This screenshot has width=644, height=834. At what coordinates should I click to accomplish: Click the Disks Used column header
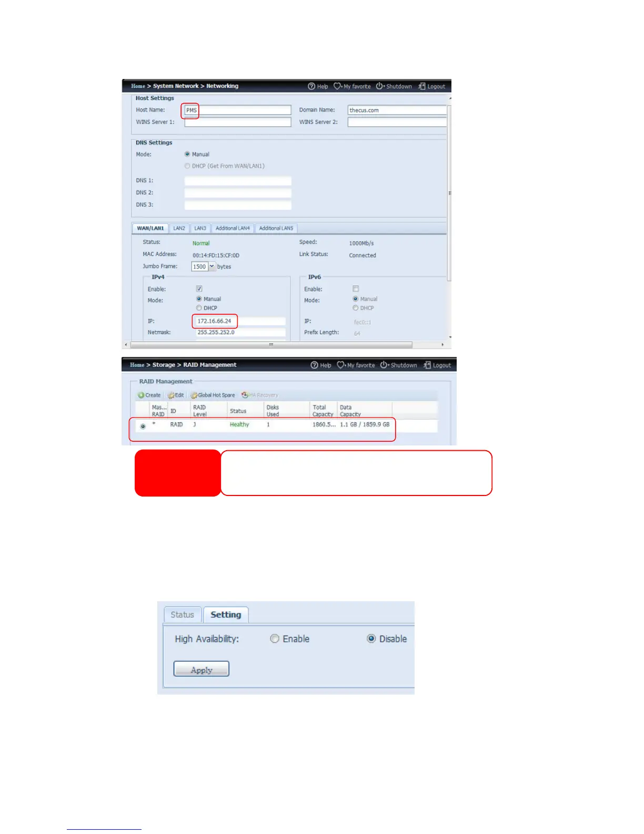[x=273, y=411]
